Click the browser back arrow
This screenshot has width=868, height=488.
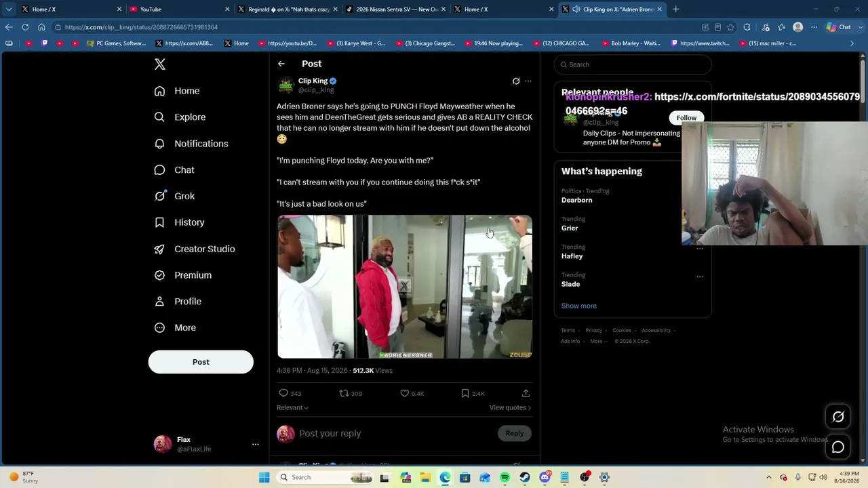(8, 27)
